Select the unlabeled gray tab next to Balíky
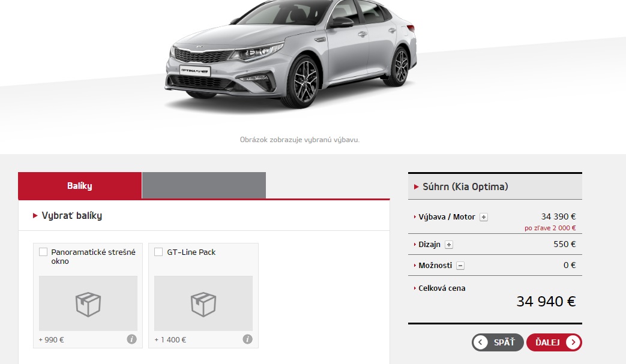This screenshot has width=626, height=364. click(204, 185)
